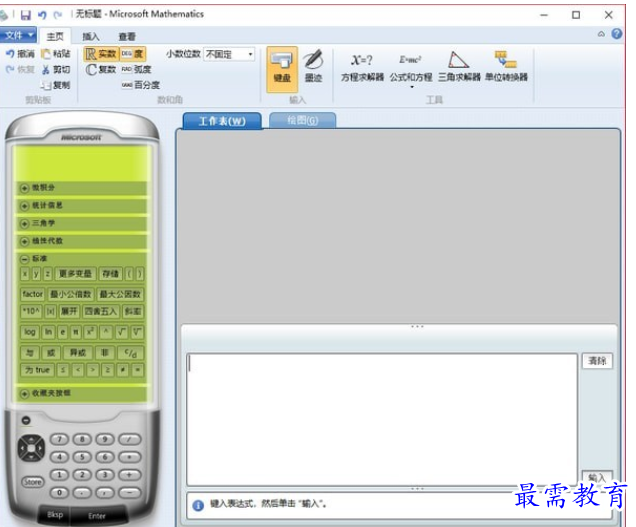636x527 pixels.
Task: Click the 为 true key
Action: [37, 370]
